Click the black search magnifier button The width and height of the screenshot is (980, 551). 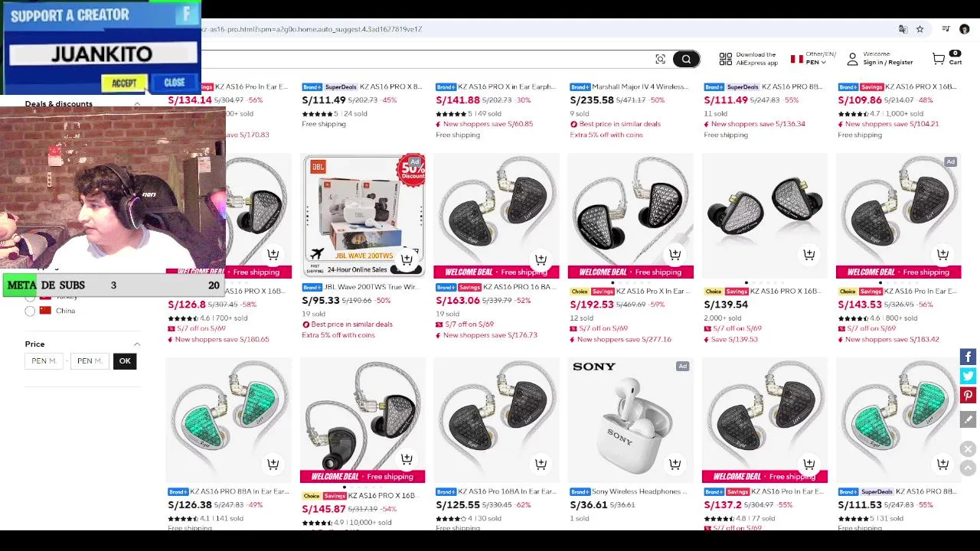coord(686,59)
